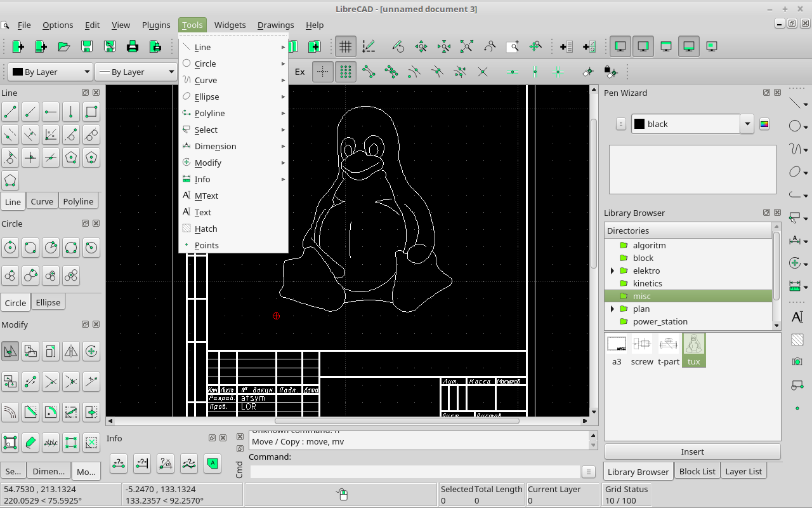
Task: Click the Print icon in the toolbar
Action: click(x=133, y=46)
